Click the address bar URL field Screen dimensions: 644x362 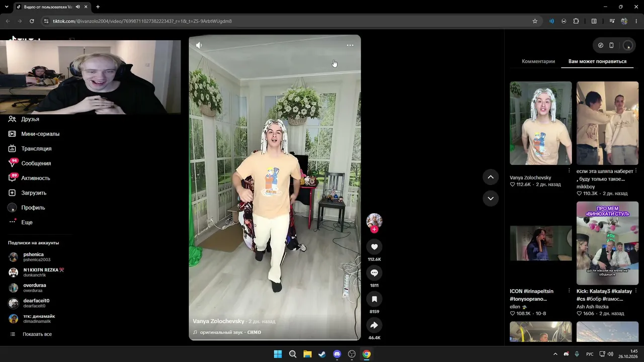pyautogui.click(x=292, y=21)
